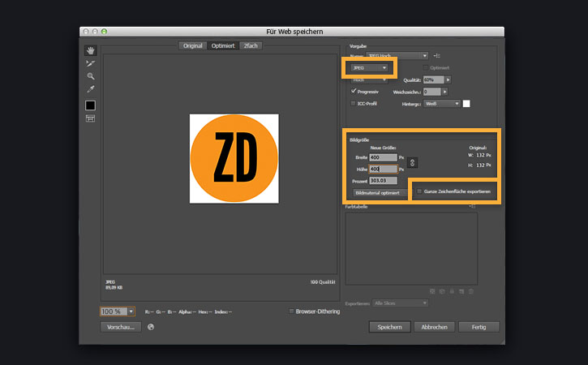Click the constrain proportions link icon
Viewport: 588px width, 365px height.
[412, 162]
